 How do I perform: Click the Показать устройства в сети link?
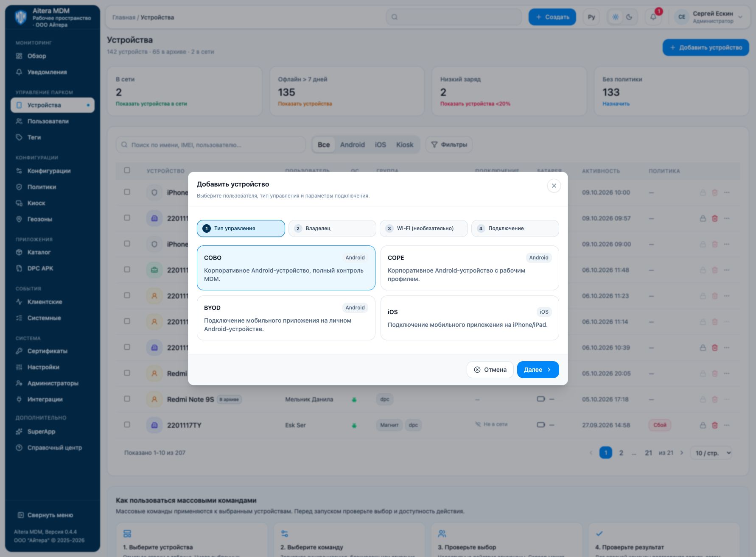pos(151,103)
